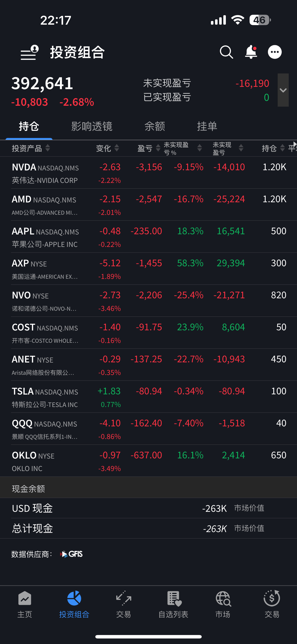Image resolution: width=297 pixels, height=644 pixels.
Task: Open the three-dots more options icon
Action: tap(275, 52)
